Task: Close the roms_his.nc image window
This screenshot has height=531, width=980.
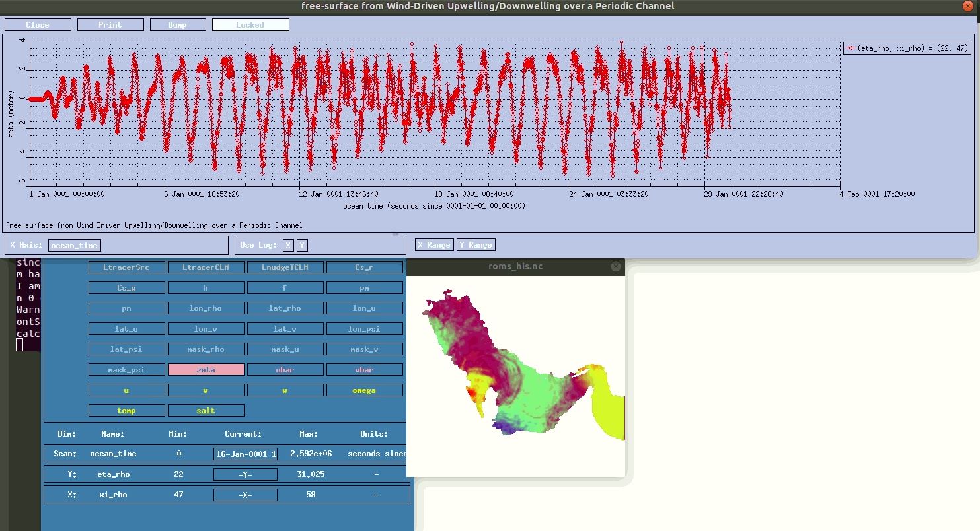Action: click(616, 266)
